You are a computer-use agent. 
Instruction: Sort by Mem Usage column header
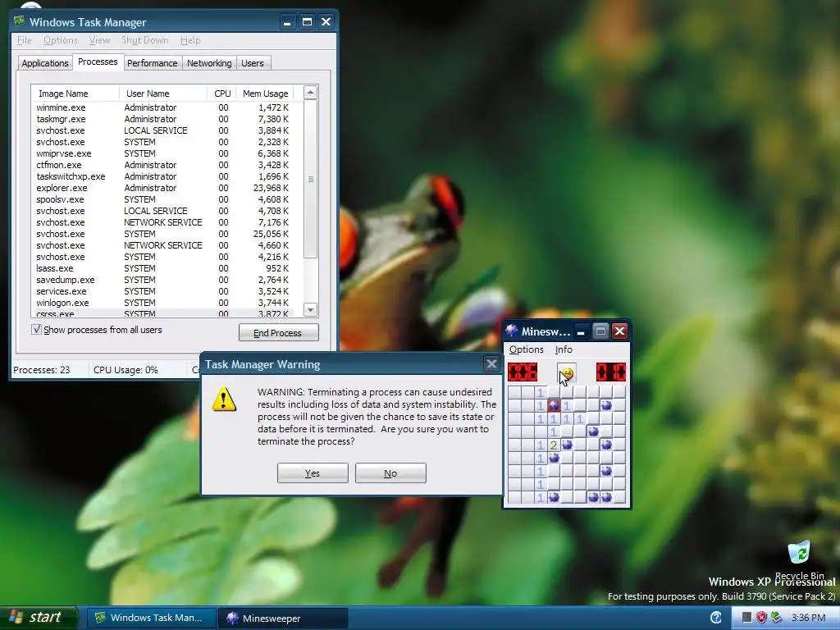265,94
